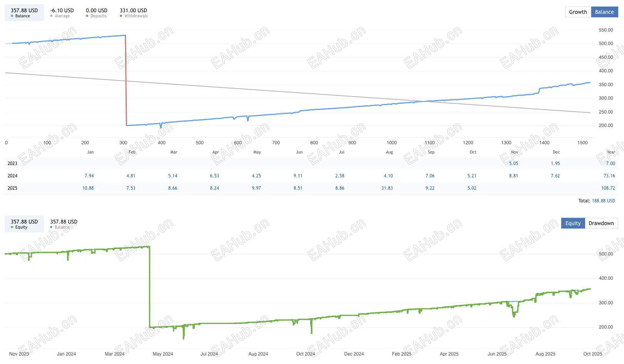Click the January 2025 value 10.88

tap(88, 188)
